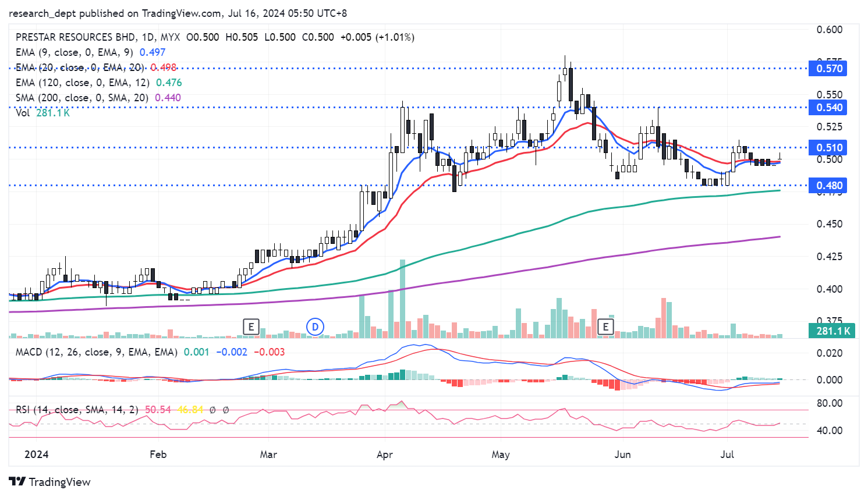Image resolution: width=868 pixels, height=497 pixels.
Task: Select the 0.480 horizontal line price label
Action: click(x=829, y=186)
